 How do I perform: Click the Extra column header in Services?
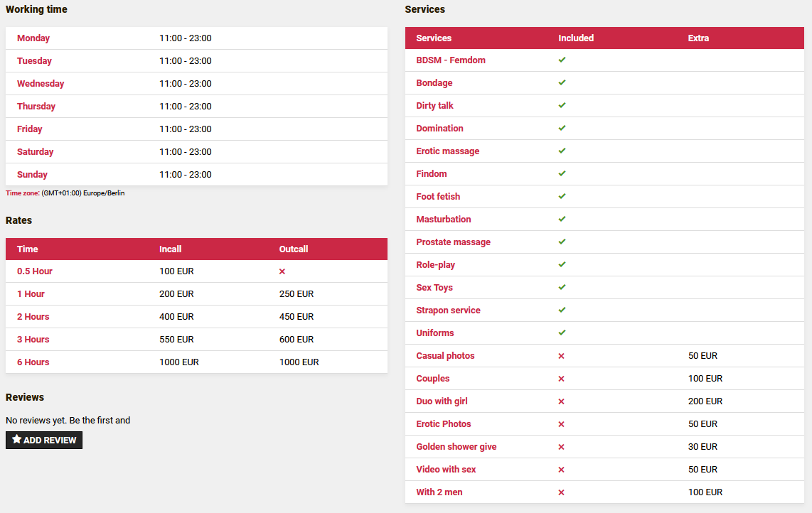pos(698,38)
